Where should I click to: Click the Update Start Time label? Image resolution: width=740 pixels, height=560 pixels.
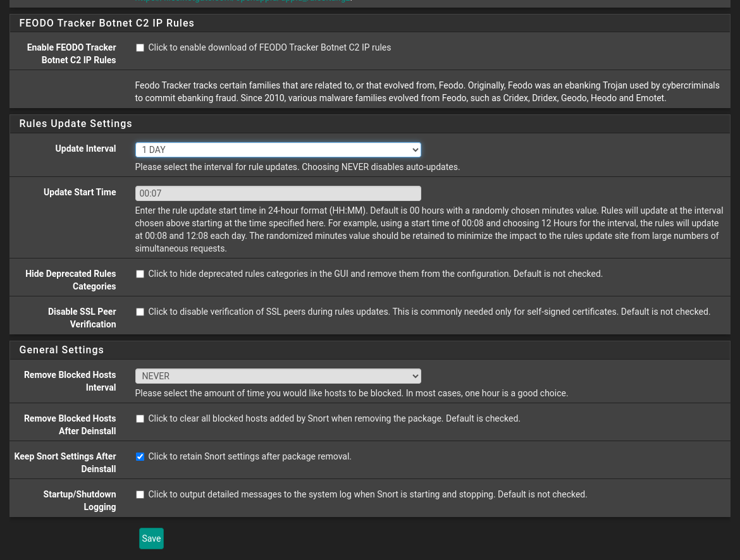point(80,192)
